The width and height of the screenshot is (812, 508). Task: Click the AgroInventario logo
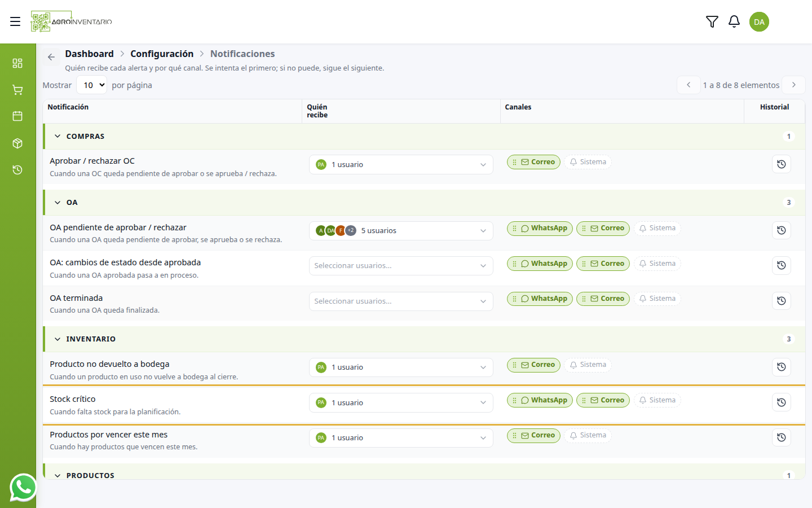[72, 21]
